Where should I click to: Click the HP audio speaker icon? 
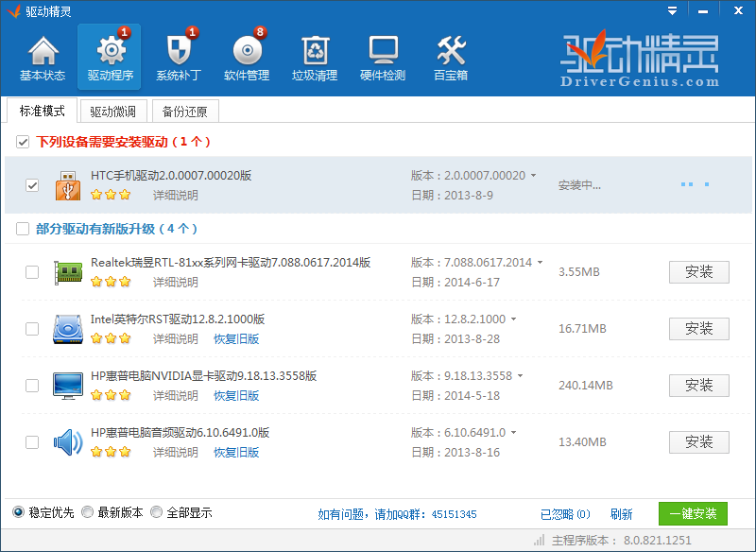(68, 442)
